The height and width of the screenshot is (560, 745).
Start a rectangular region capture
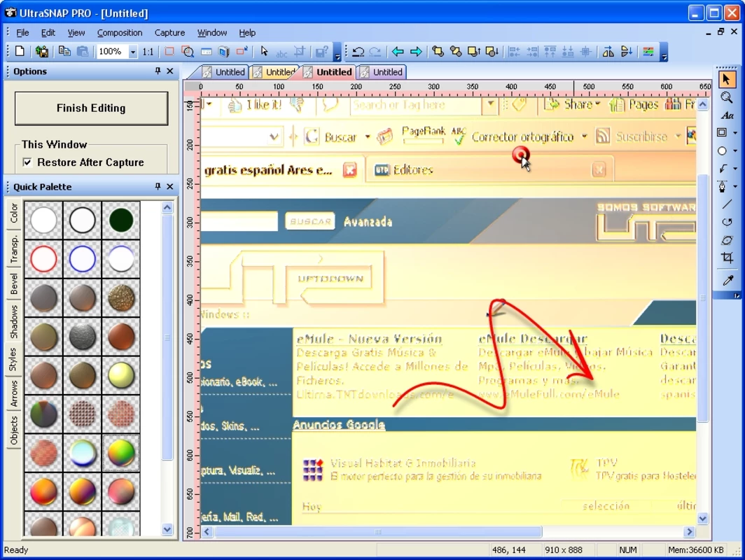[169, 51]
